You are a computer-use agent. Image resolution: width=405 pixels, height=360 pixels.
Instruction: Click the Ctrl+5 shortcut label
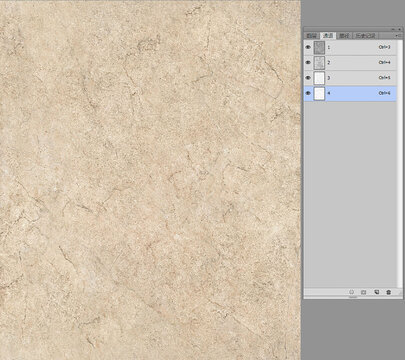pos(384,78)
